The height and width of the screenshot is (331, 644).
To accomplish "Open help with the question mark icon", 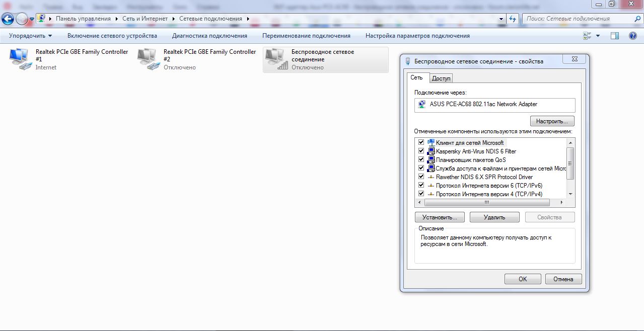I will [x=633, y=36].
